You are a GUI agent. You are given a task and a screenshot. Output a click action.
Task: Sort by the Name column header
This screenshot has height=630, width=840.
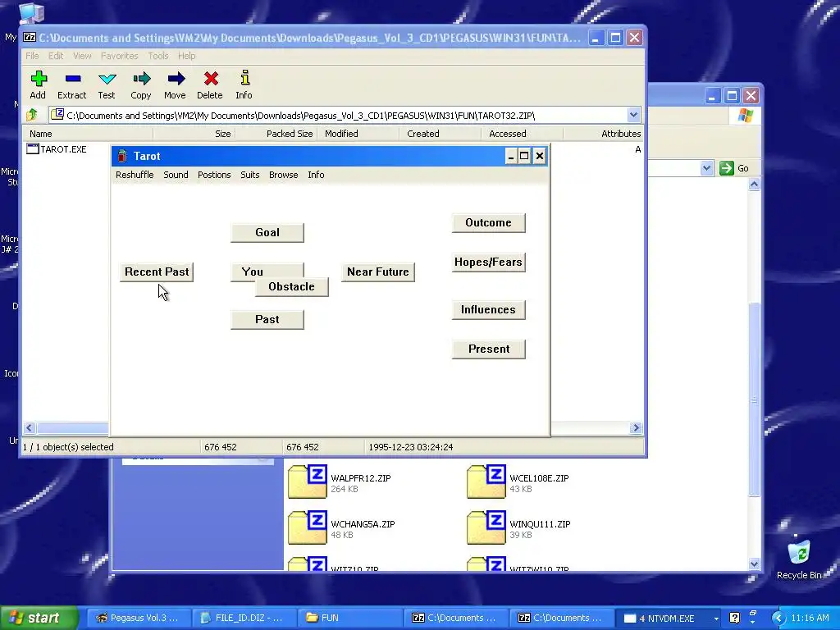(x=89, y=134)
